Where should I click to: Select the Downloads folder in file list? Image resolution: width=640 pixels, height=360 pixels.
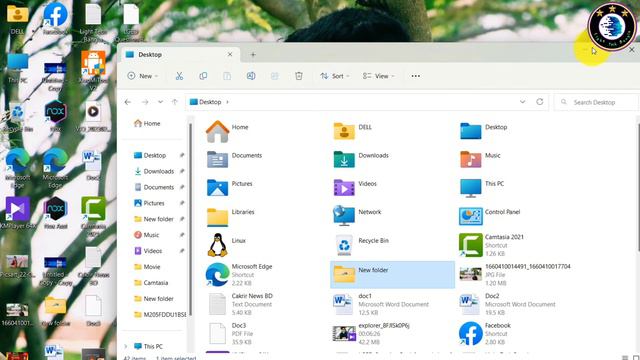tap(361, 159)
